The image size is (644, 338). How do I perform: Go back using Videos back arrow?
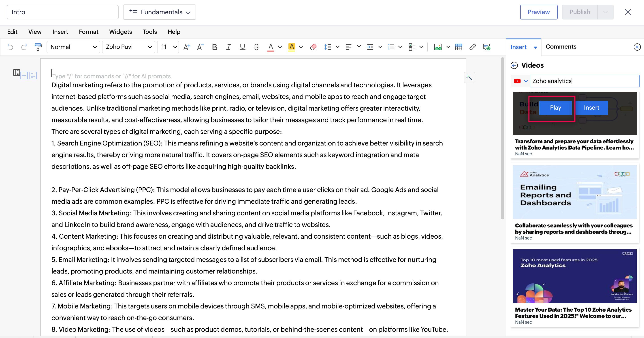514,65
